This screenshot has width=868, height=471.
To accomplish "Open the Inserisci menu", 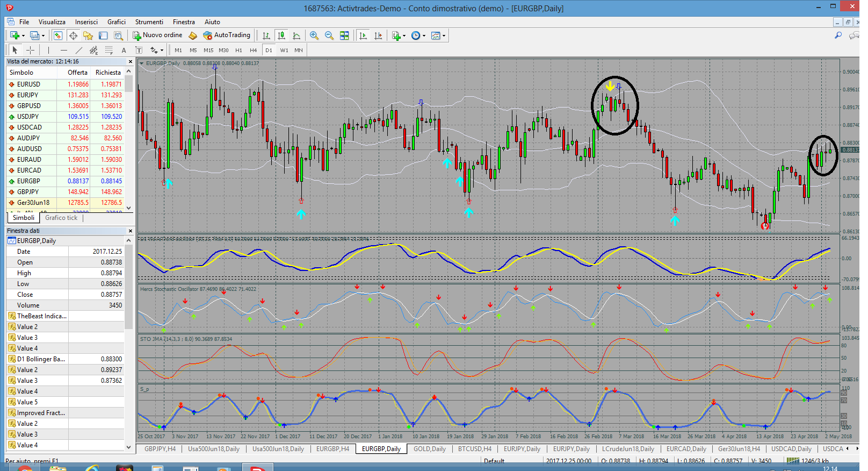I will click(86, 22).
